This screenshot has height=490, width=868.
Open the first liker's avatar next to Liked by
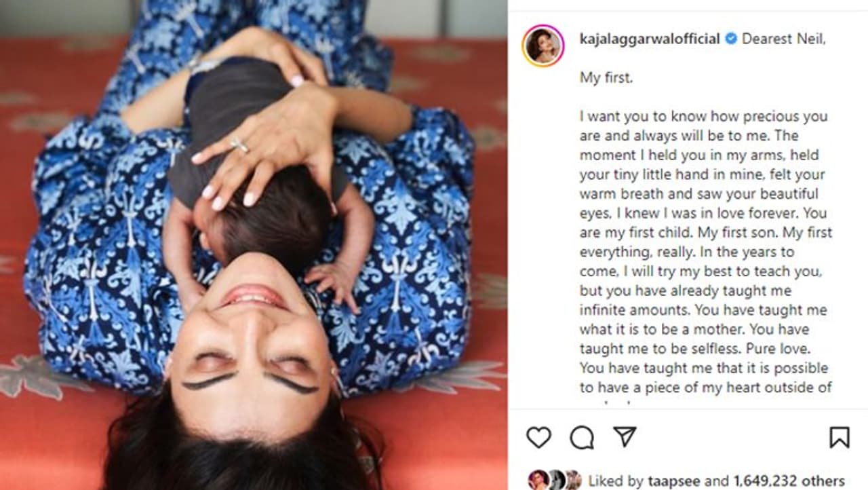[x=537, y=480]
